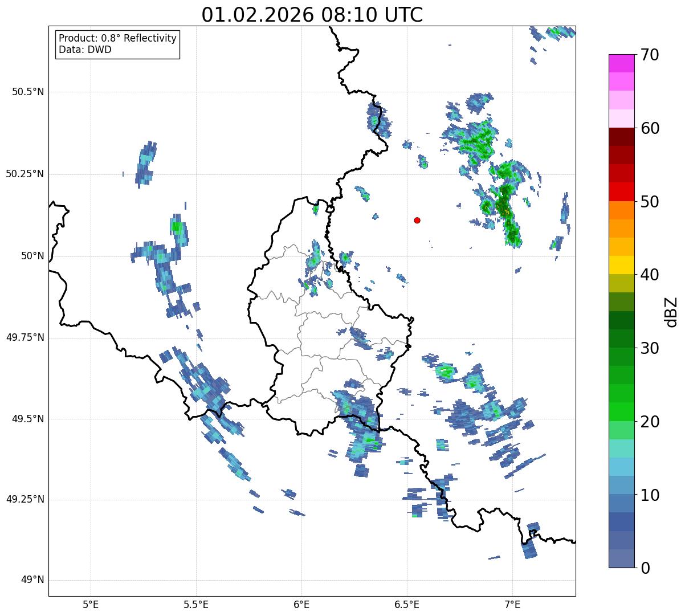Click the magenta top swatch of colorbar
The image size is (685, 616).
coord(621,63)
